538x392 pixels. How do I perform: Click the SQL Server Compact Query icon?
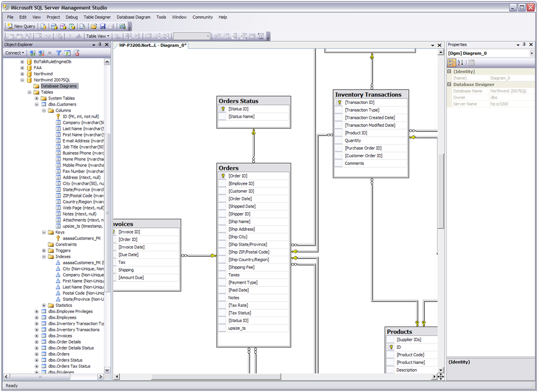coord(82,26)
